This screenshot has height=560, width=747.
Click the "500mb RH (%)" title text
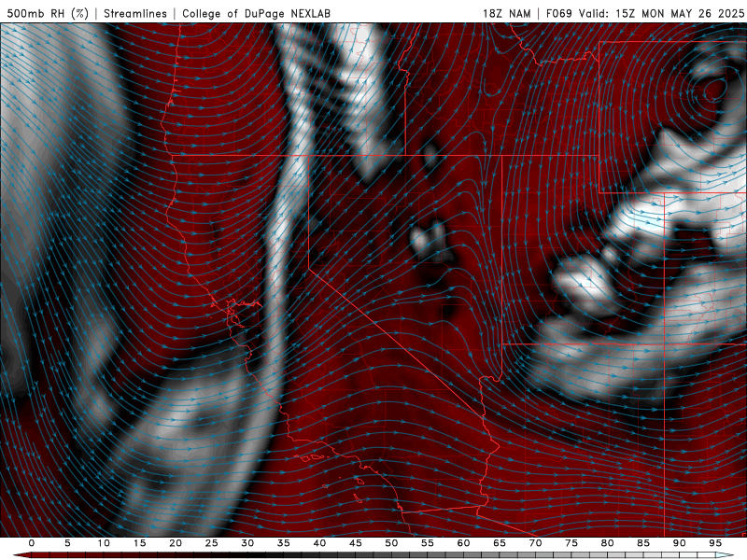click(48, 14)
